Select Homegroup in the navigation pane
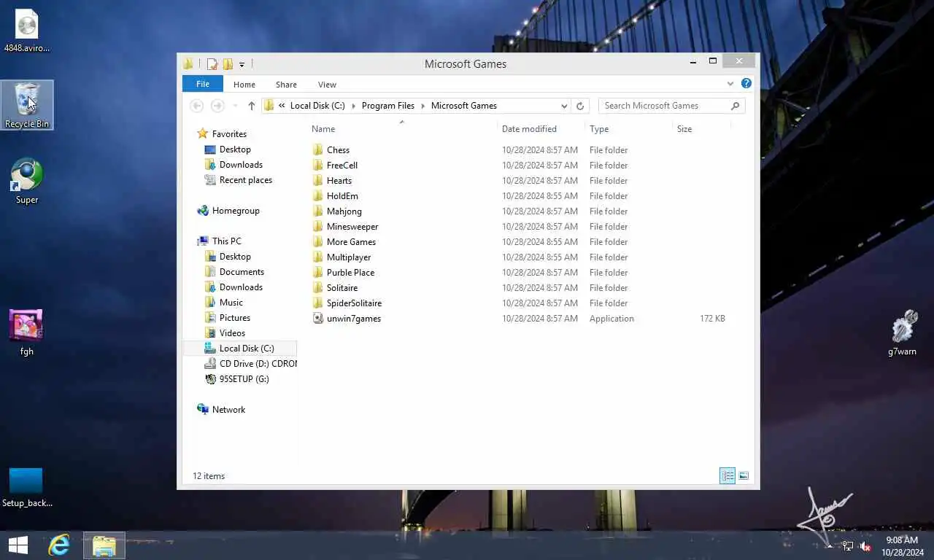The height and width of the screenshot is (560, 934). pyautogui.click(x=228, y=211)
